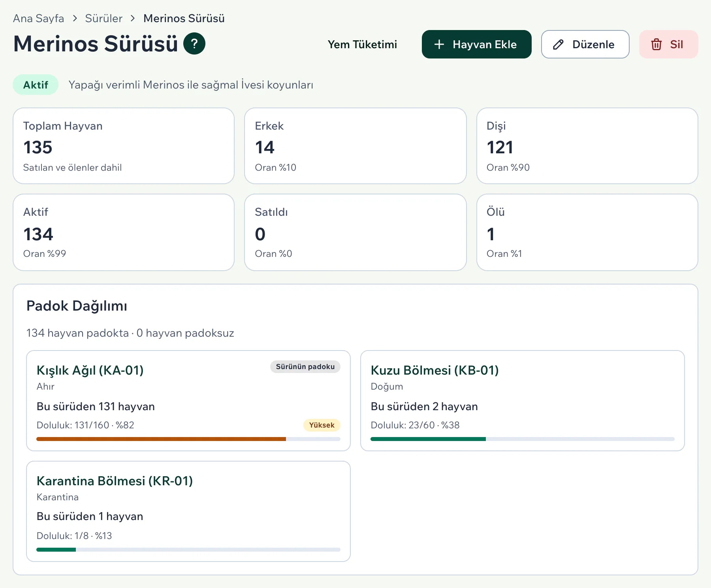Click Merinos Sürüsü breadcrumb text
Image resolution: width=711 pixels, height=588 pixels.
coord(184,18)
